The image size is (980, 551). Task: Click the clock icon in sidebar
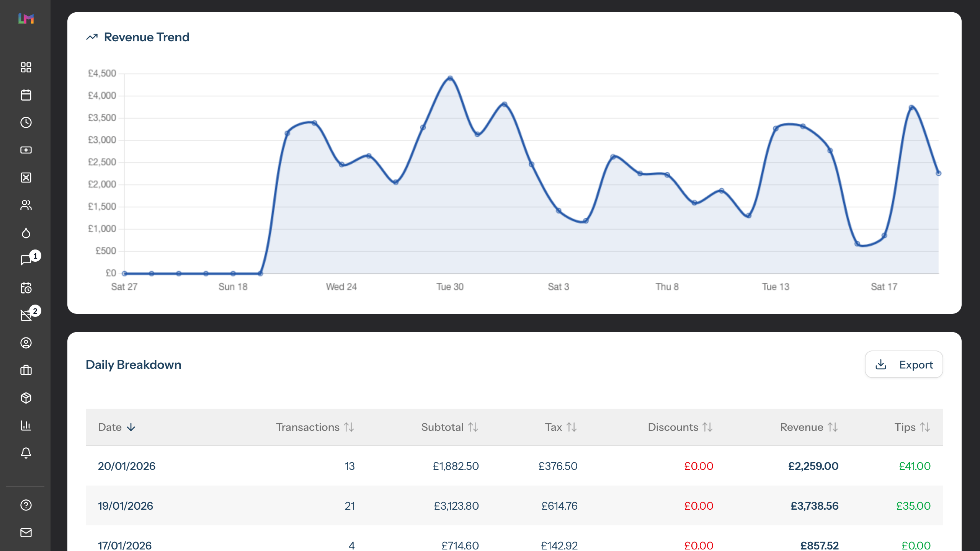(26, 122)
